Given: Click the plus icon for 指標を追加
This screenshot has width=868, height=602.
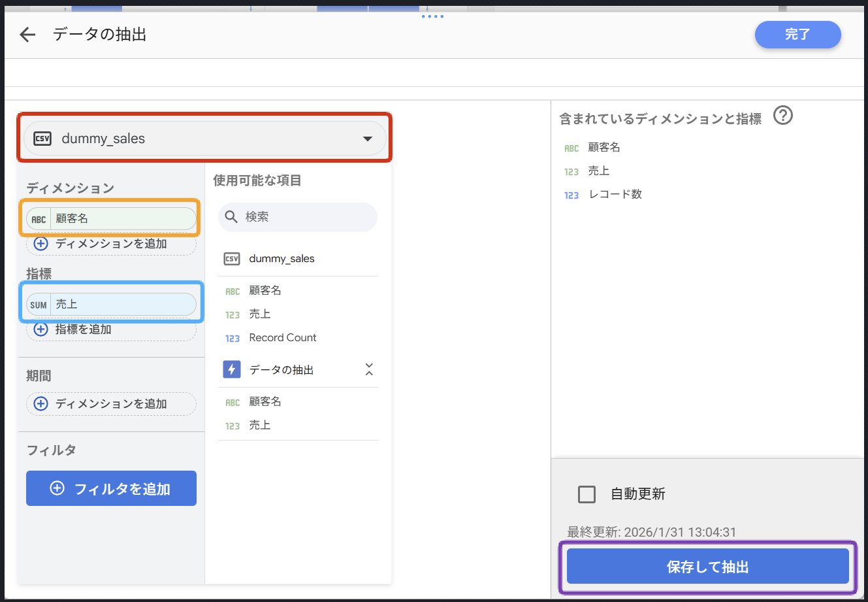Looking at the screenshot, I should pos(40,329).
